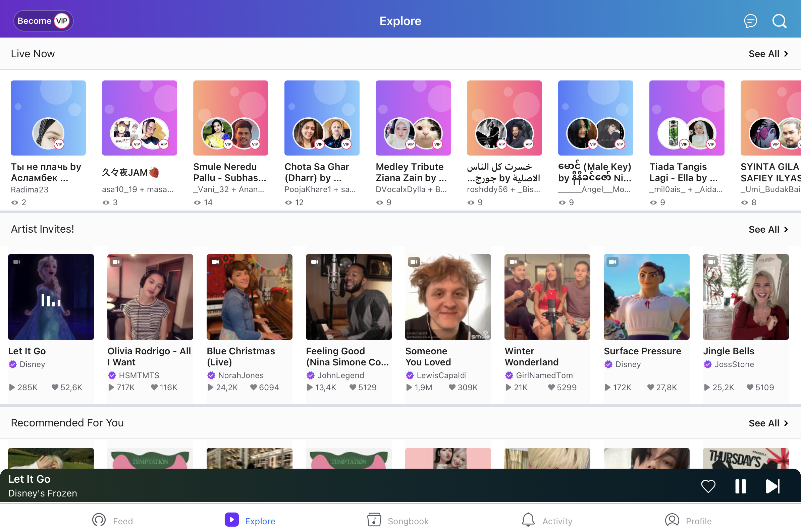
Task: Open Feeling Good John Legend invite
Action: tap(349, 297)
